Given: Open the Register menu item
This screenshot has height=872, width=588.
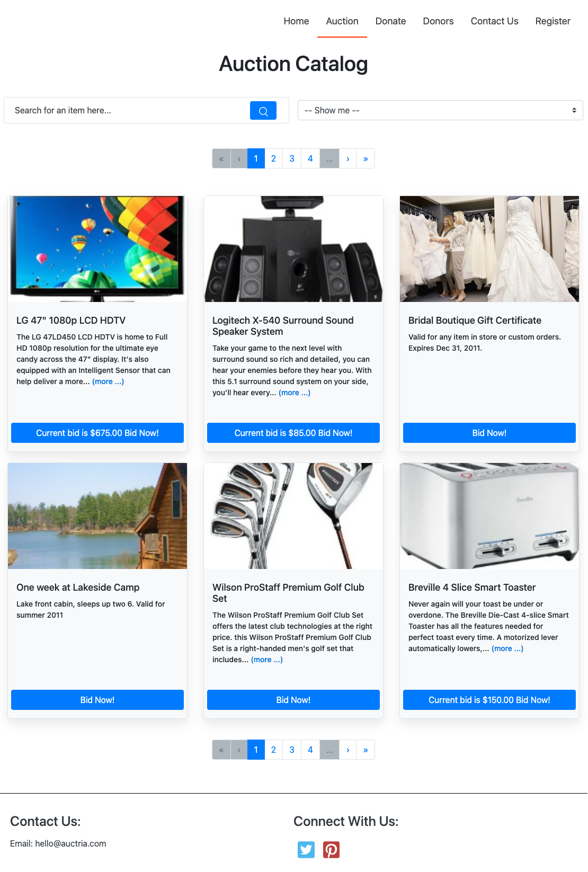Looking at the screenshot, I should coord(553,21).
